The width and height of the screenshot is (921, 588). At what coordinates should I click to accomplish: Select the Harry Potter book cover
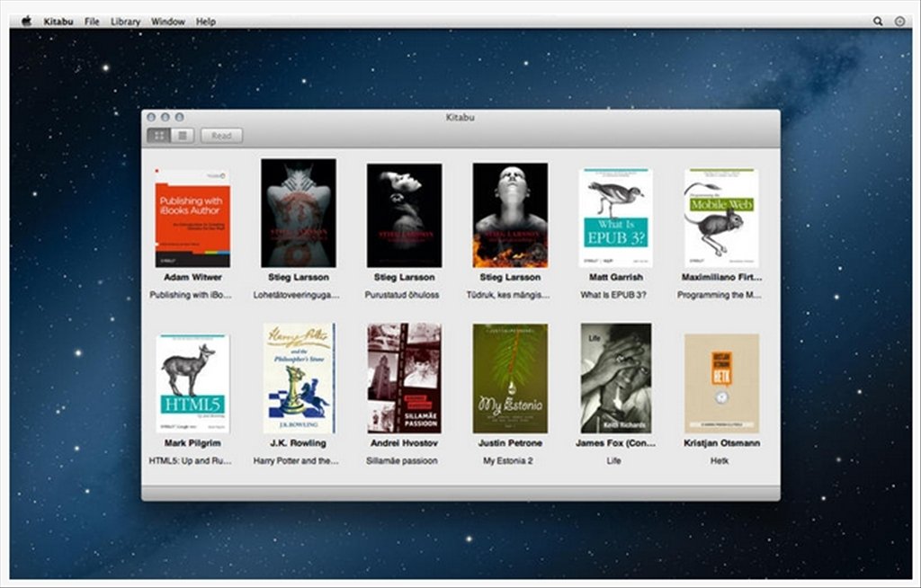coord(299,379)
